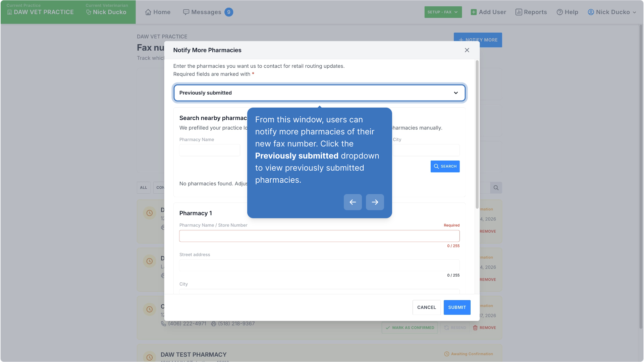Click the dialog vertical scrollbar
Image resolution: width=644 pixels, height=362 pixels.
point(477,135)
